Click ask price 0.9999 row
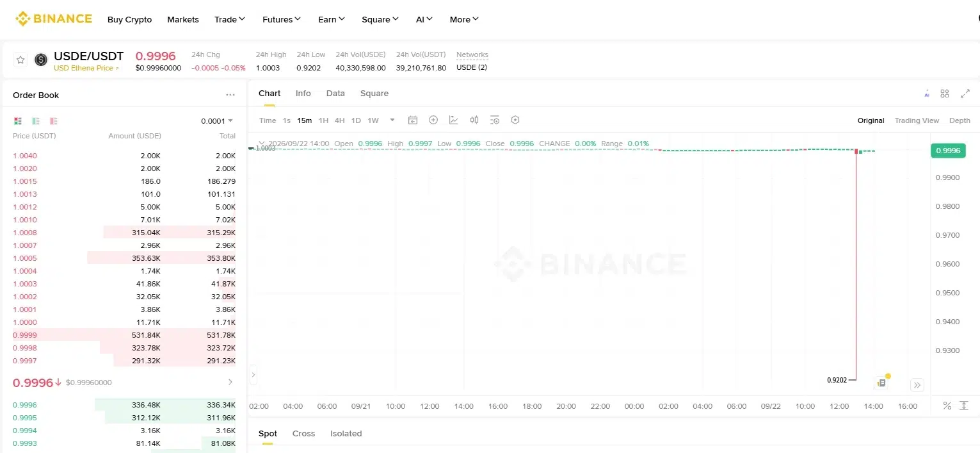 [x=124, y=335]
